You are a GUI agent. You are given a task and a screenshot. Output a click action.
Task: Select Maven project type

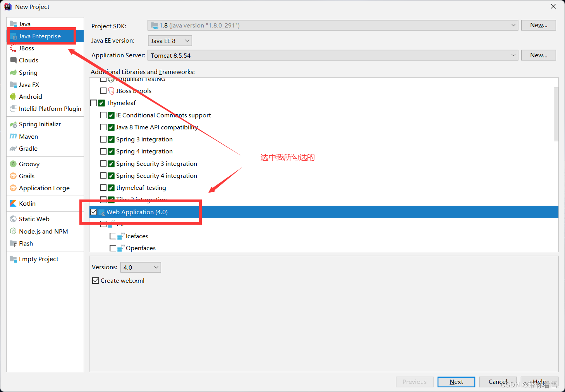[x=45, y=136]
